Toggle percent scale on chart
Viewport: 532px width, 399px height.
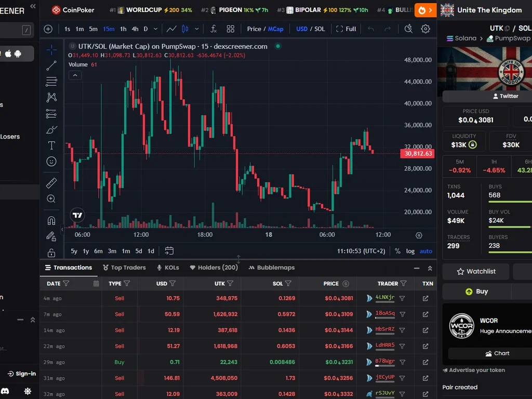[x=397, y=251]
